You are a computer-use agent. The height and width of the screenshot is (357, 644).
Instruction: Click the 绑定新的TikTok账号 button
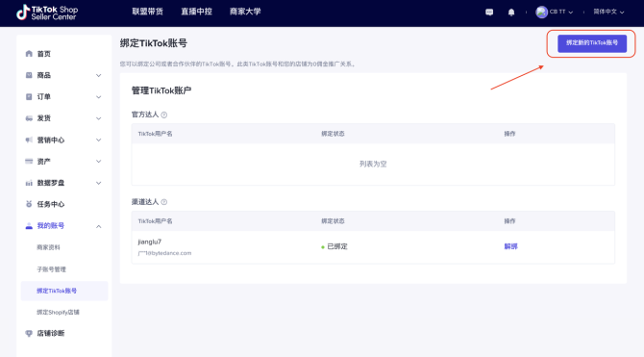coord(592,43)
